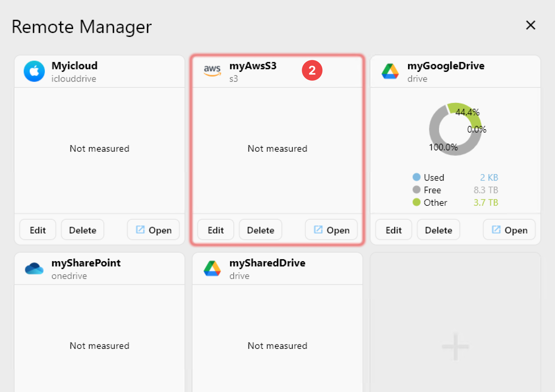Viewport: 555px width, 392px height.
Task: Select the mySharePoint card title
Action: click(86, 263)
